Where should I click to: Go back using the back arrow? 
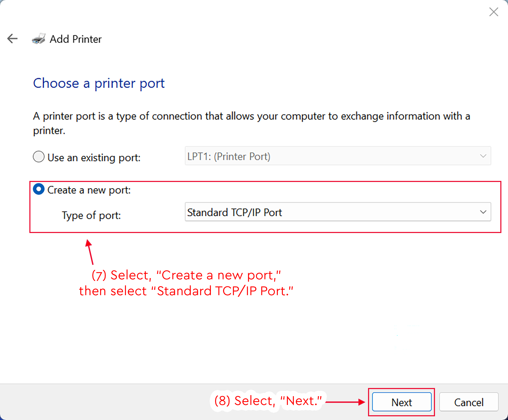[12, 39]
